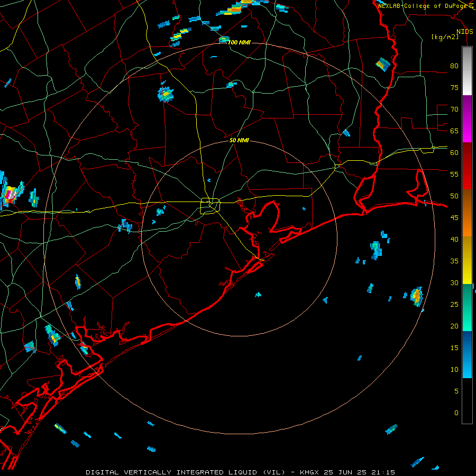Click the scale value "45"
476x476 pixels.
click(454, 218)
